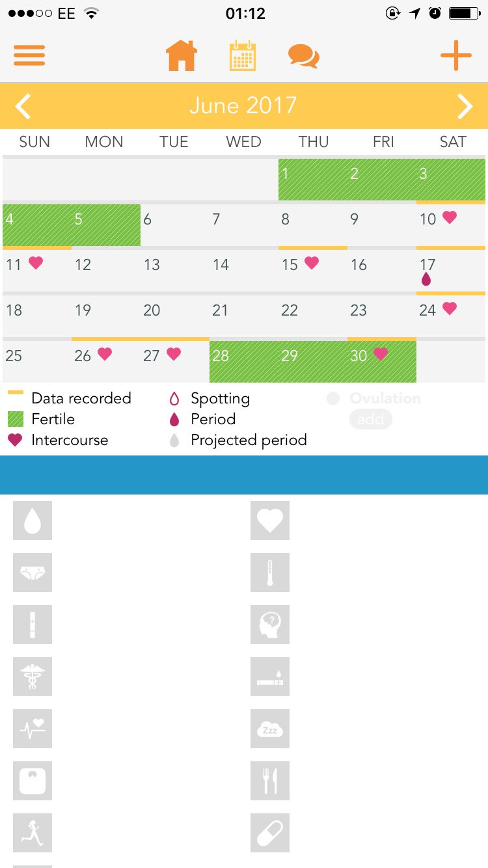
Task: Select June 17 period day
Action: tap(450, 271)
